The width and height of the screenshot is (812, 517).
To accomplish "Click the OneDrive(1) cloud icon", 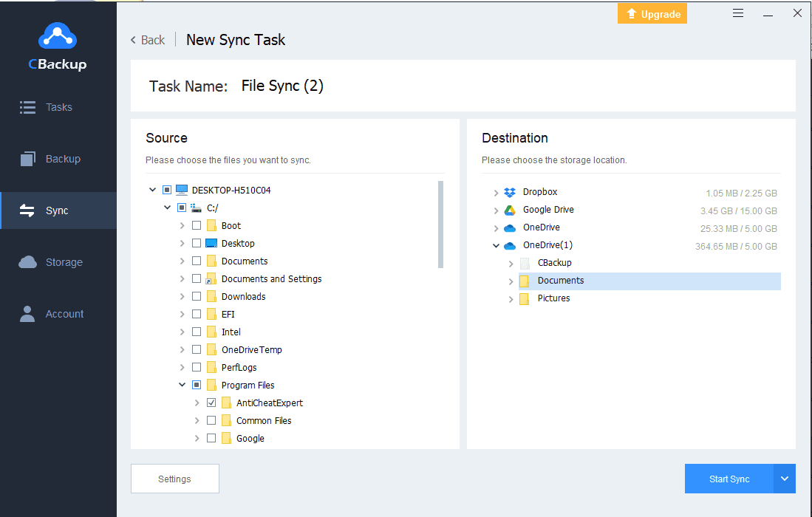I will click(510, 245).
